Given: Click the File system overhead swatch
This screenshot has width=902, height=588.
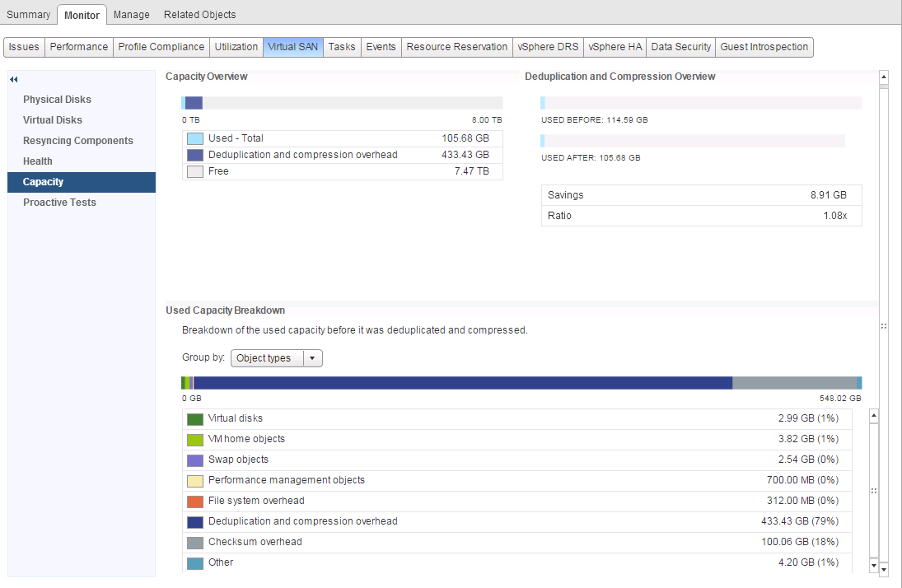Looking at the screenshot, I should click(x=195, y=502).
